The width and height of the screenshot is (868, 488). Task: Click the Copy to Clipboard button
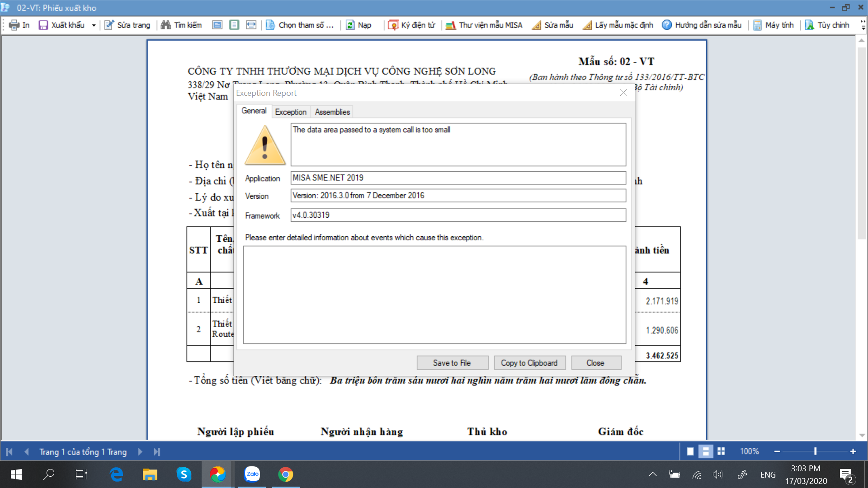coord(529,363)
